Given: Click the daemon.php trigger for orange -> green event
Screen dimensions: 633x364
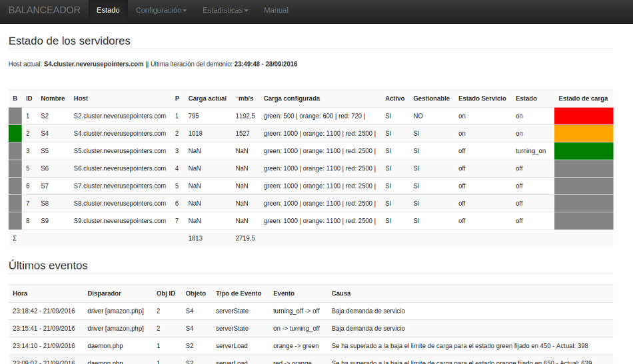Looking at the screenshot, I should (x=105, y=346).
